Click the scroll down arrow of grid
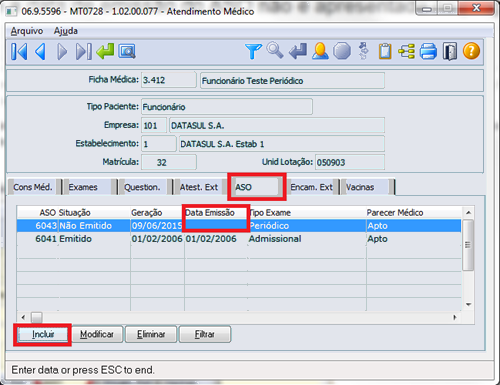500x385 pixels. [468, 304]
